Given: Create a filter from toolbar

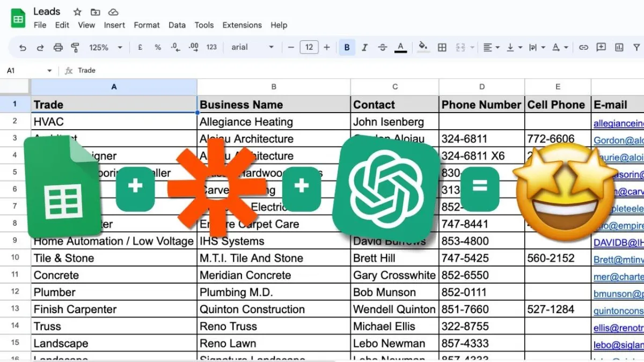Looking at the screenshot, I should click(636, 47).
